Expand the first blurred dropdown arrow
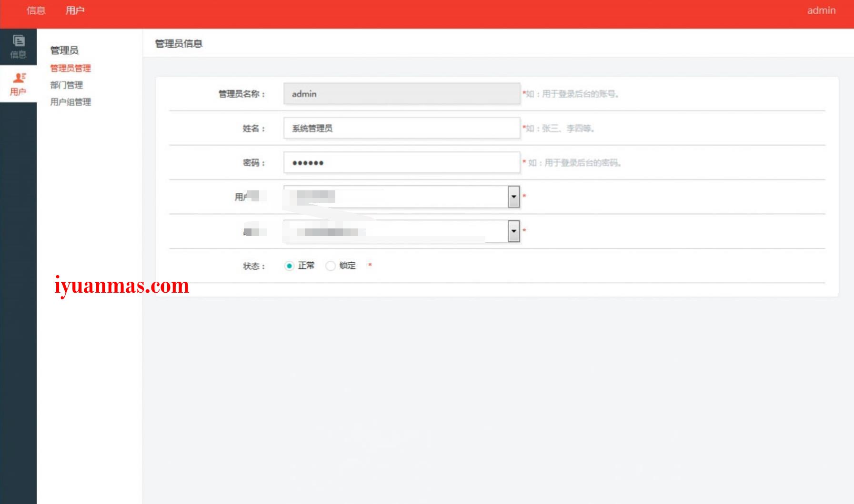This screenshot has width=854, height=504. tap(513, 197)
